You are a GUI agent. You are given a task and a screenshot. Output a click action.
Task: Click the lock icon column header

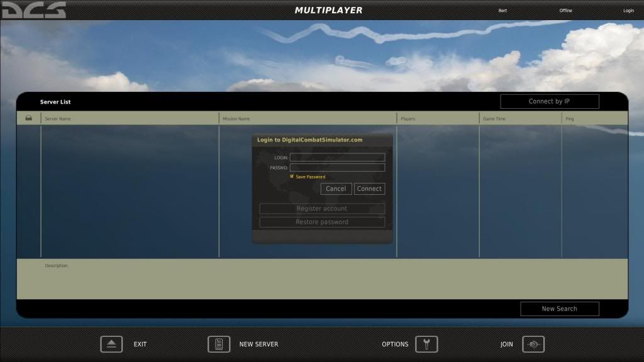[28, 118]
